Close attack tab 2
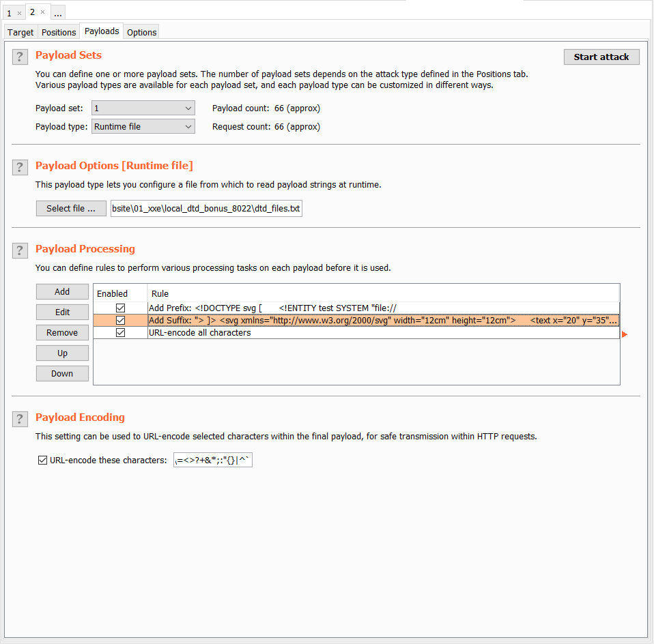The width and height of the screenshot is (654, 644). 42,12
